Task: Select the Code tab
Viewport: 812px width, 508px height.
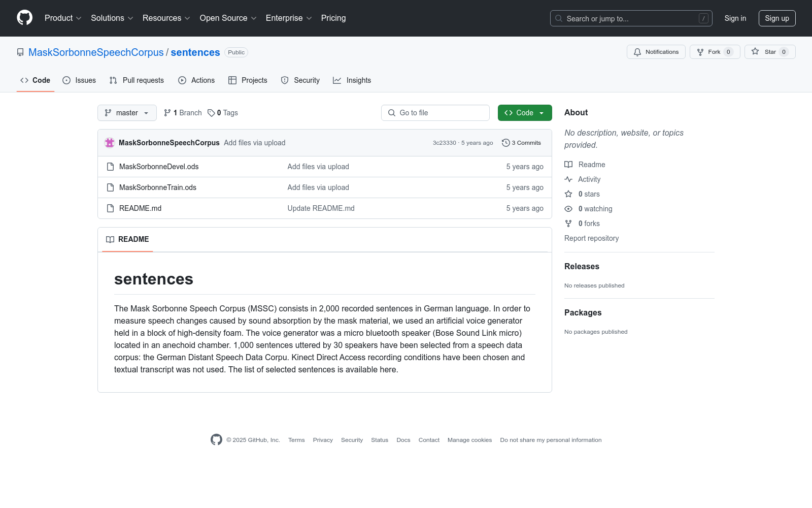Action: tap(36, 80)
